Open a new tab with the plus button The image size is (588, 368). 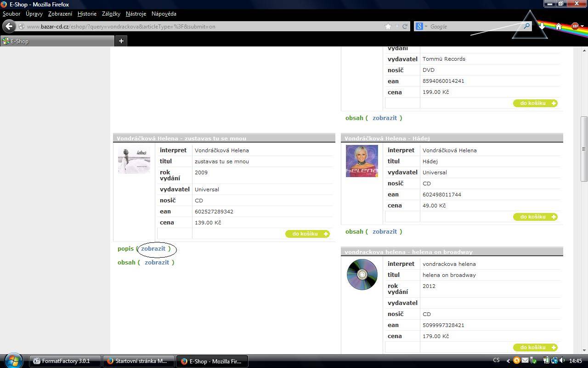click(x=121, y=41)
